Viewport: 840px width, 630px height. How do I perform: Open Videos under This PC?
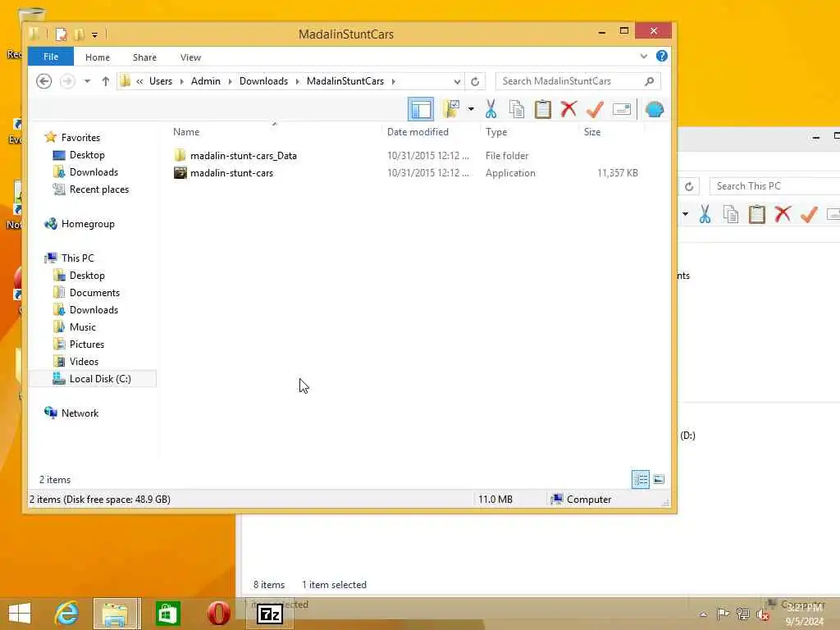(x=84, y=361)
